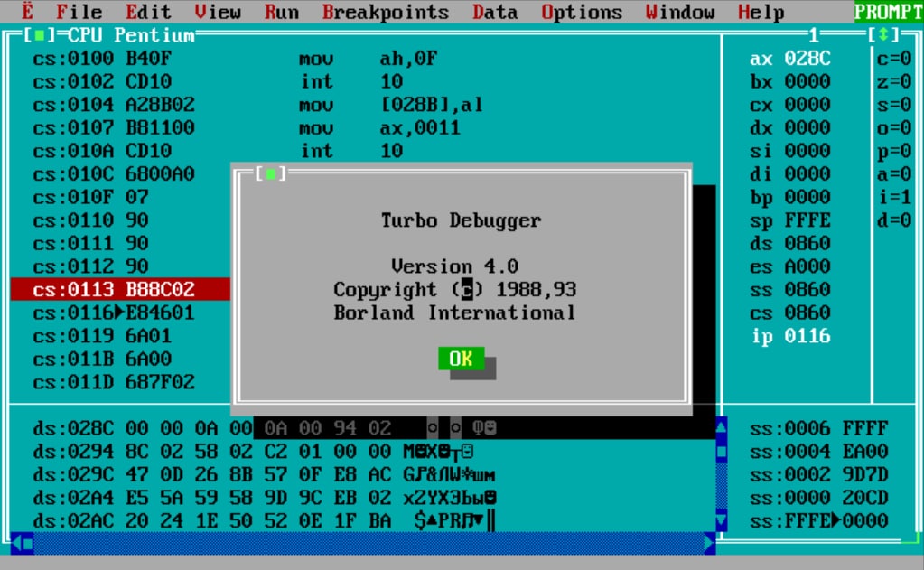
Task: Open the Data menu
Action: point(495,12)
